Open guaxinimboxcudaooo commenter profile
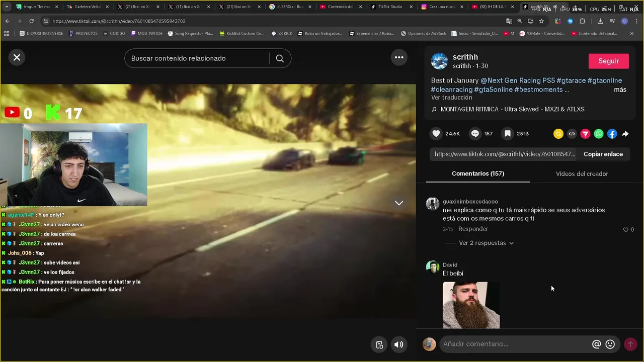This screenshot has width=644, height=362. click(470, 202)
